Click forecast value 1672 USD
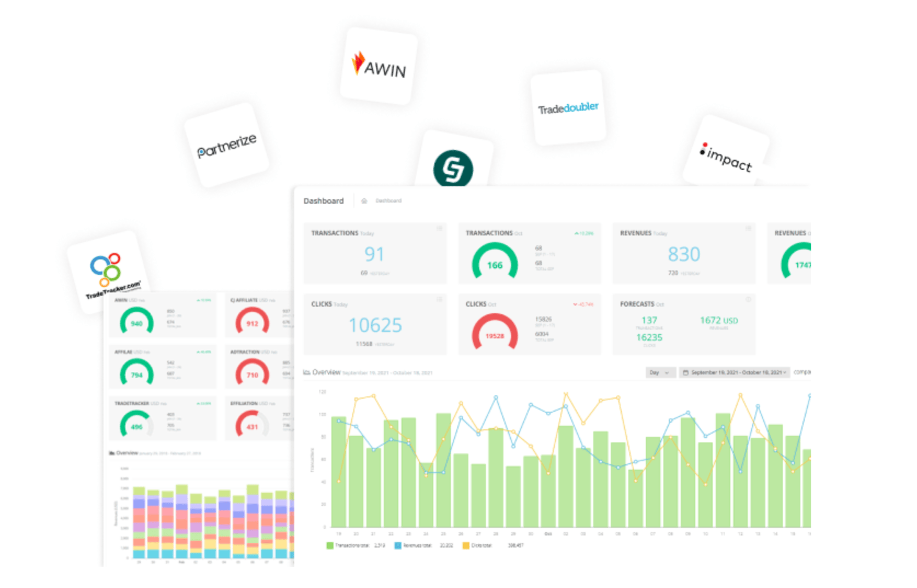Image resolution: width=917 pixels, height=588 pixels. [719, 320]
